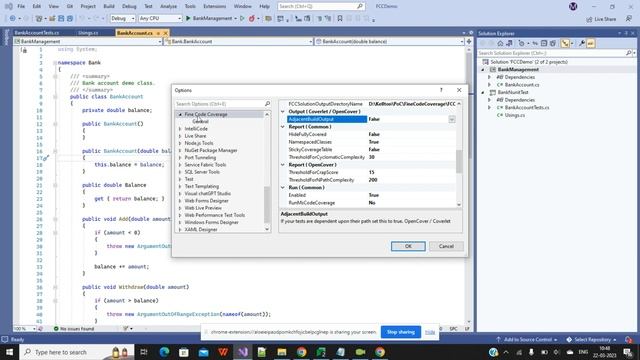The height and width of the screenshot is (360, 640).
Task: Open the AdjacentBuildOutput value dropdown arrow
Action: [452, 119]
